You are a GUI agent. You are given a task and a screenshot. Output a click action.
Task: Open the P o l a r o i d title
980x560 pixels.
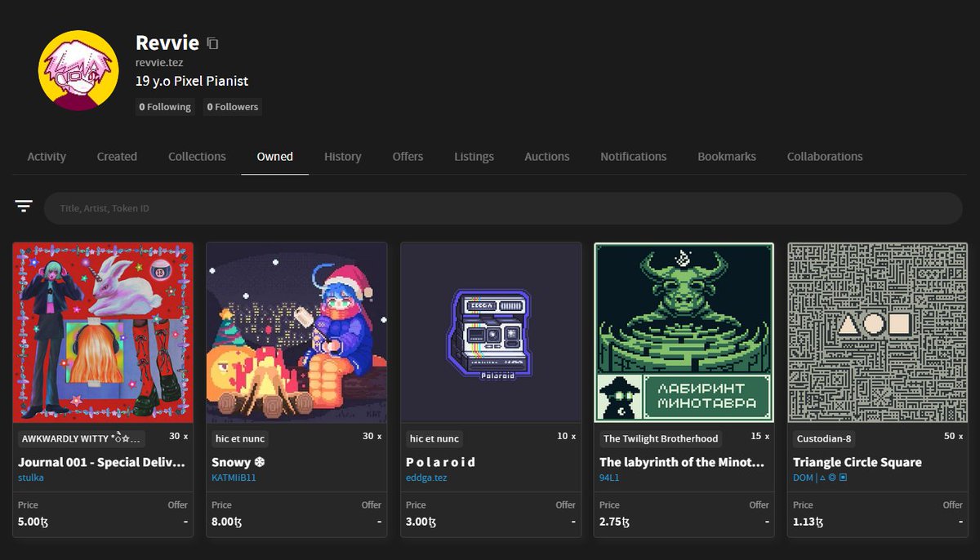[440, 462]
